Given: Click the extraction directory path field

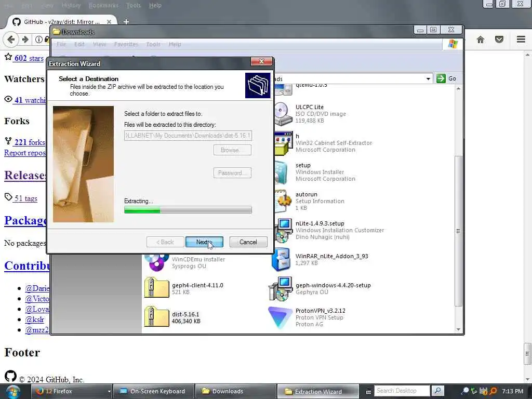Looking at the screenshot, I should click(188, 136).
